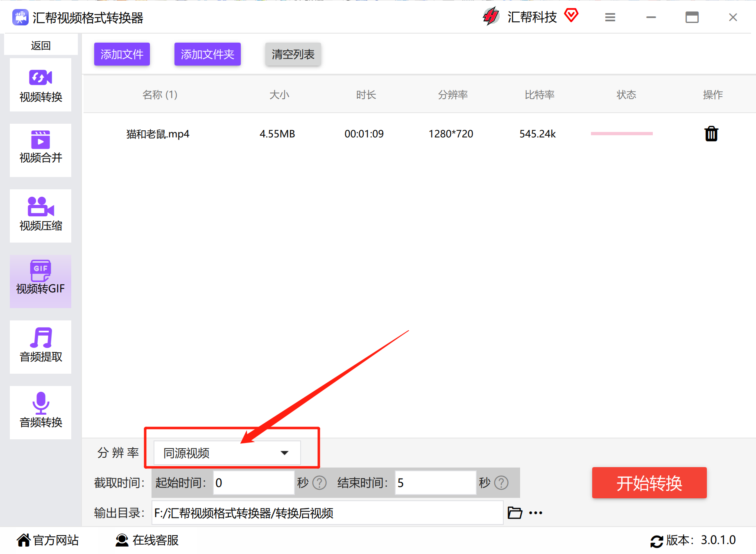Image resolution: width=756 pixels, height=554 pixels.
Task: Open 在线客服 online support link
Action: (x=147, y=540)
